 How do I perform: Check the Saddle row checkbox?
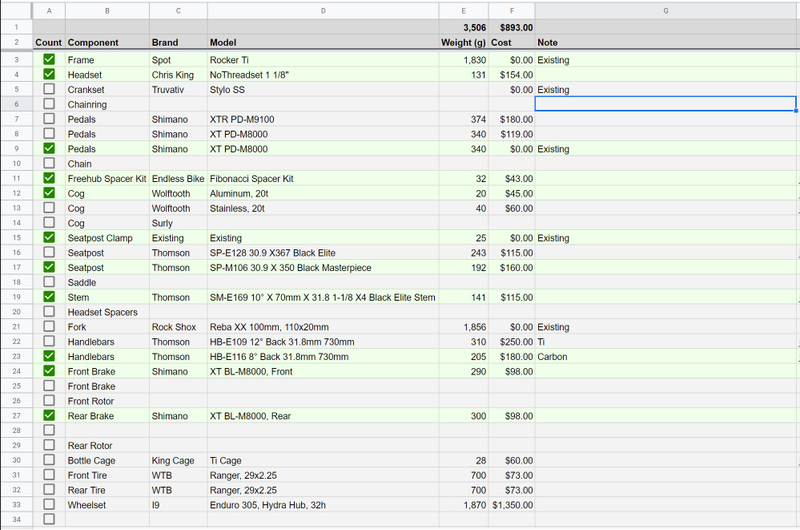point(49,282)
